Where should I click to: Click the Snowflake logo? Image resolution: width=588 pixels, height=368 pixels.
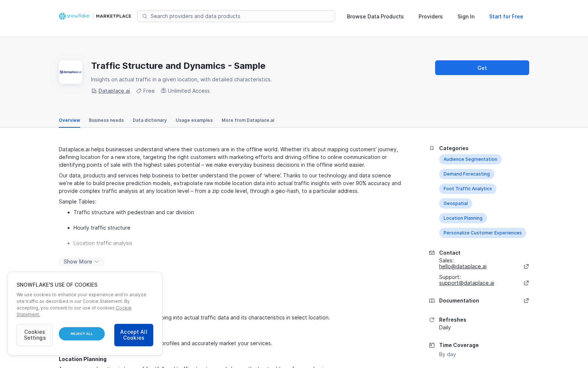tap(74, 16)
